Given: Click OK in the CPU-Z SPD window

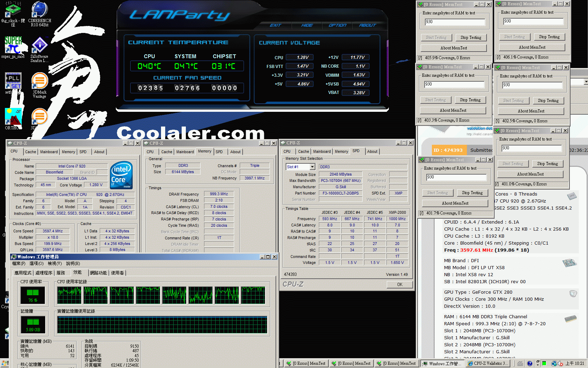Looking at the screenshot, I should 400,285.
